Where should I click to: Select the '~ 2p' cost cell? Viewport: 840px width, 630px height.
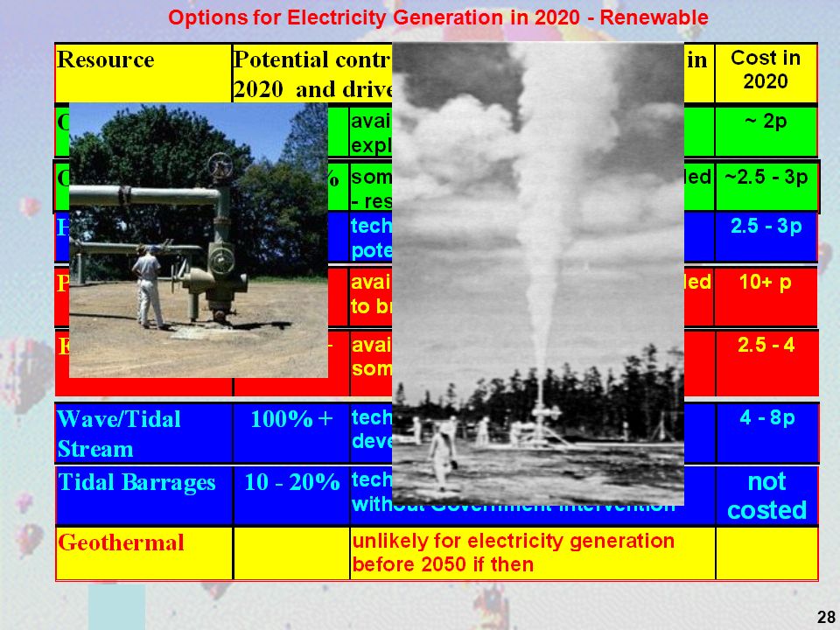(x=766, y=132)
